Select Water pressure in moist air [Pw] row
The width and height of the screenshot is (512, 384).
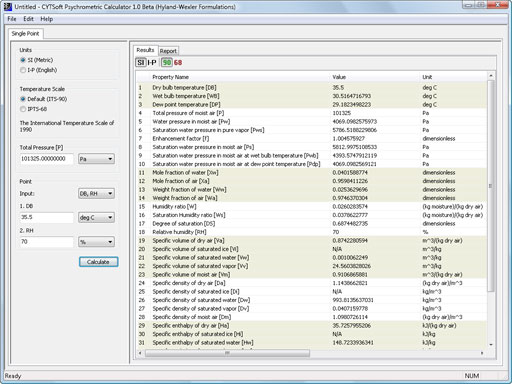pyautogui.click(x=311, y=122)
